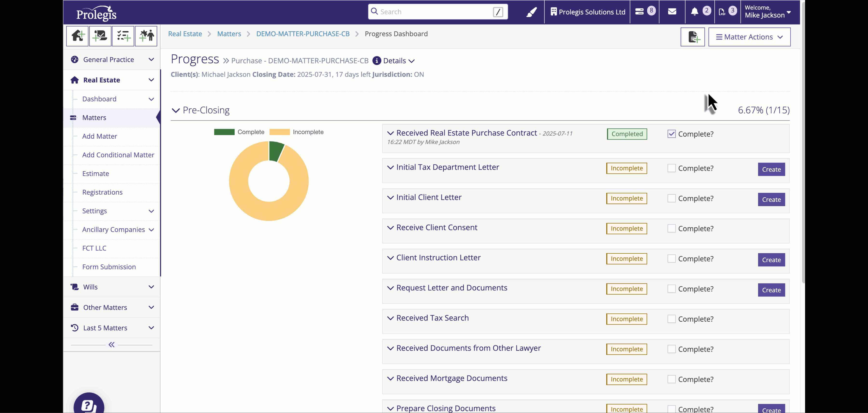
Task: Click the add matter house icon
Action: 77,36
